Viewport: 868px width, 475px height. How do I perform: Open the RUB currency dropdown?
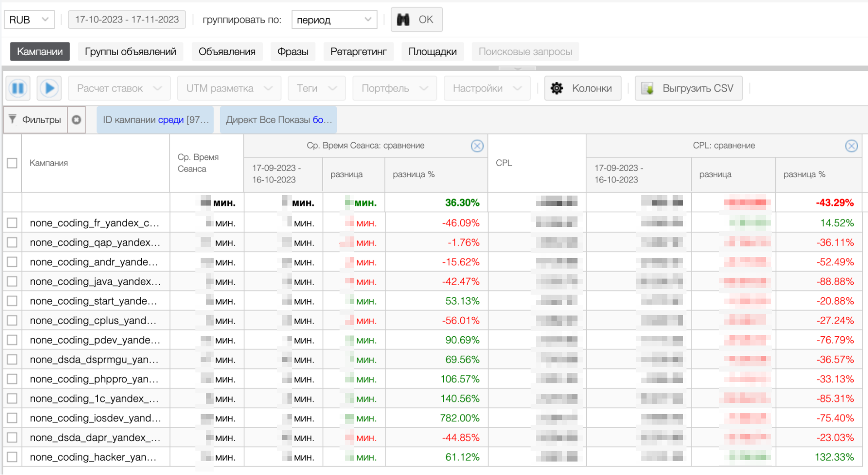[x=29, y=20]
